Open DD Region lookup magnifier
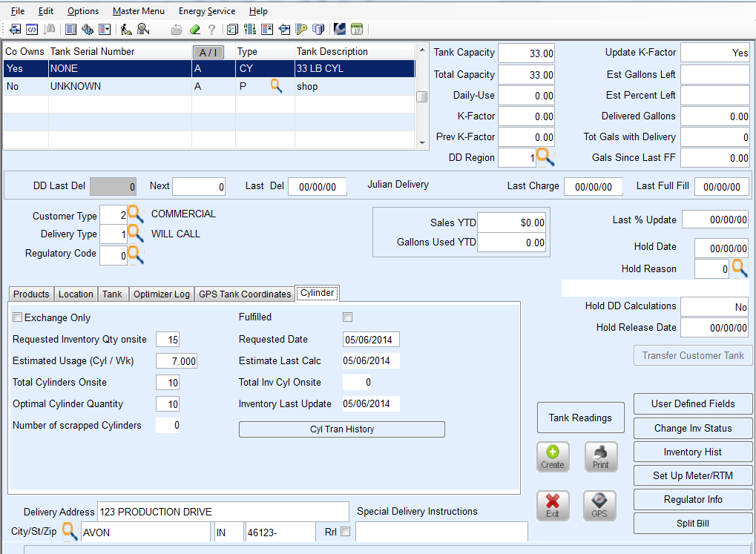 click(545, 156)
